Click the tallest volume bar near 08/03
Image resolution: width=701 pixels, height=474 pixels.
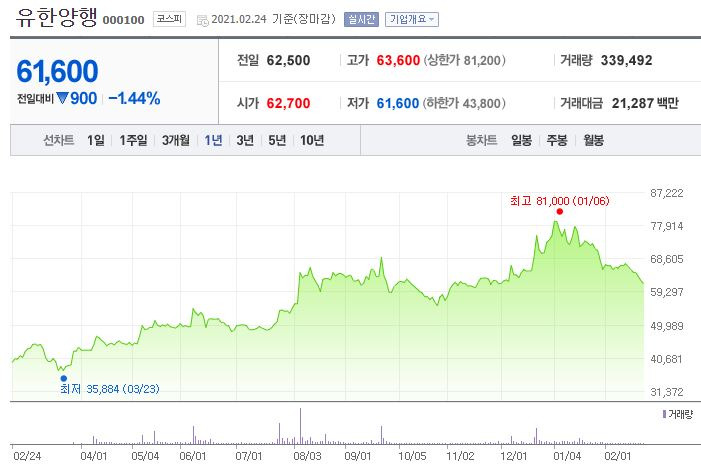pos(300,426)
